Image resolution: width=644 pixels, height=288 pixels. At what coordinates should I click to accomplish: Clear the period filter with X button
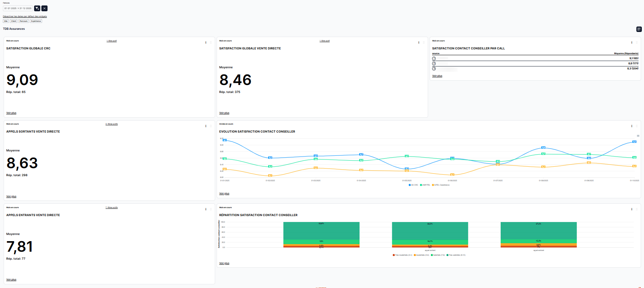tap(44, 8)
